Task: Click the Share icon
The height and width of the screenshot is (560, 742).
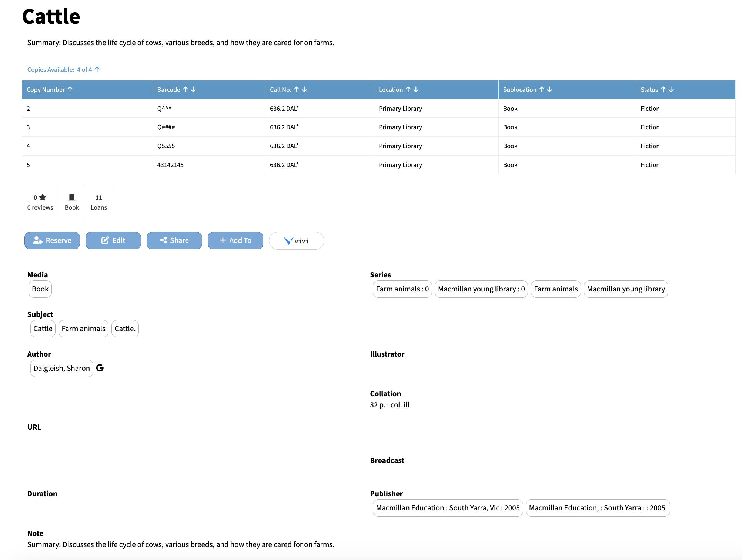Action: 164,240
